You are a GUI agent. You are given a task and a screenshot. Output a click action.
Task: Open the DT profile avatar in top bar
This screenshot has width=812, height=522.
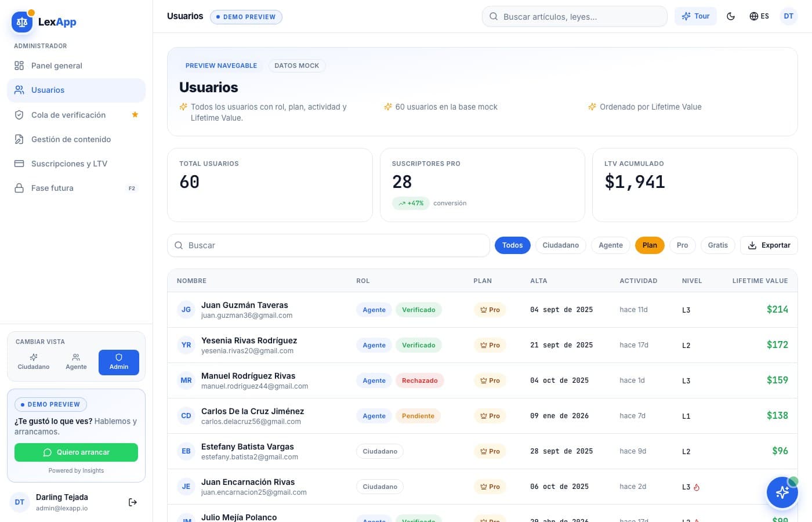[789, 16]
